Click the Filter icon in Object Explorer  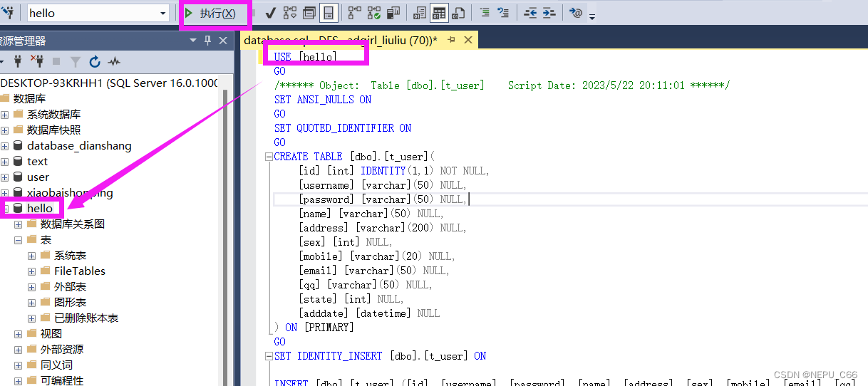tap(76, 62)
